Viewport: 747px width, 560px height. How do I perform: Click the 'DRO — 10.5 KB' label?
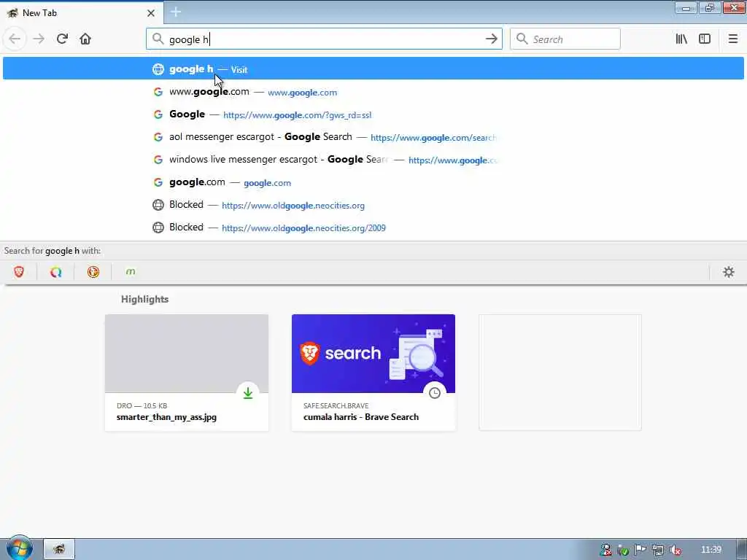[142, 405]
